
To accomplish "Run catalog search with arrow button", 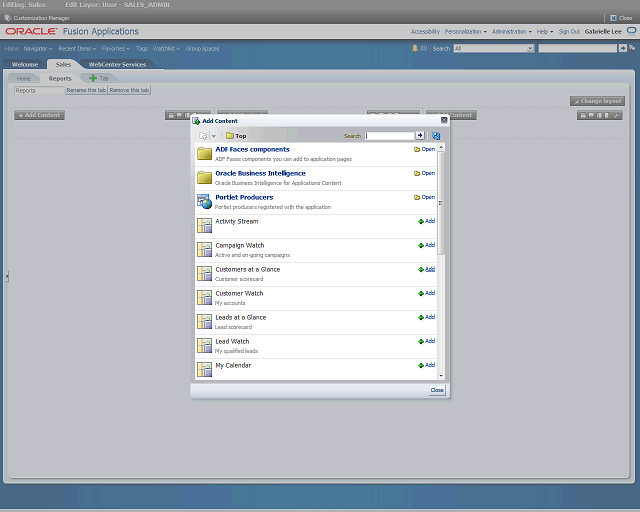I will 420,136.
